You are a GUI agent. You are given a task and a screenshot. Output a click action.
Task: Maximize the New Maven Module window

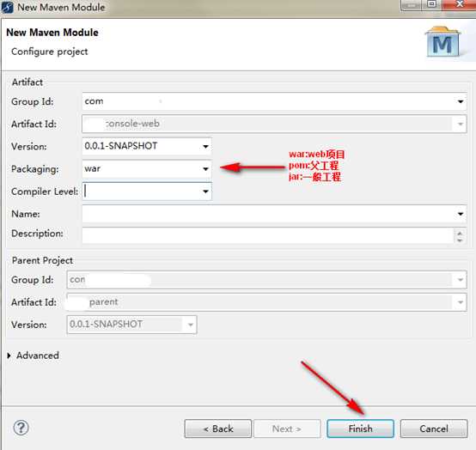(x=431, y=4)
